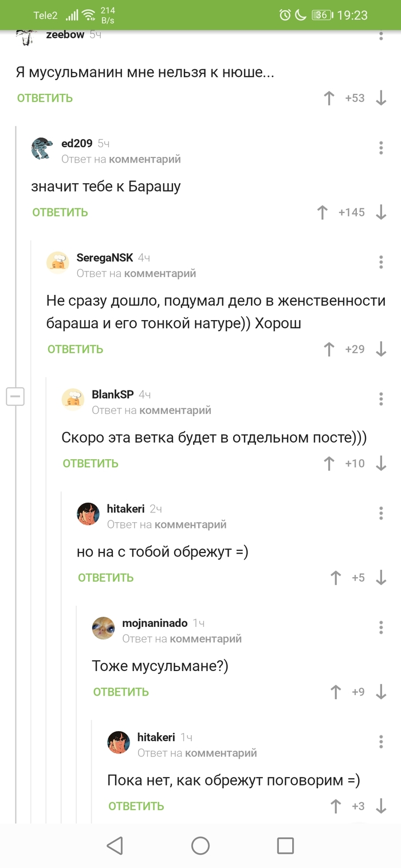Upvote zeebow's comment about мусульманин
The width and height of the screenshot is (401, 868).
coord(328,98)
